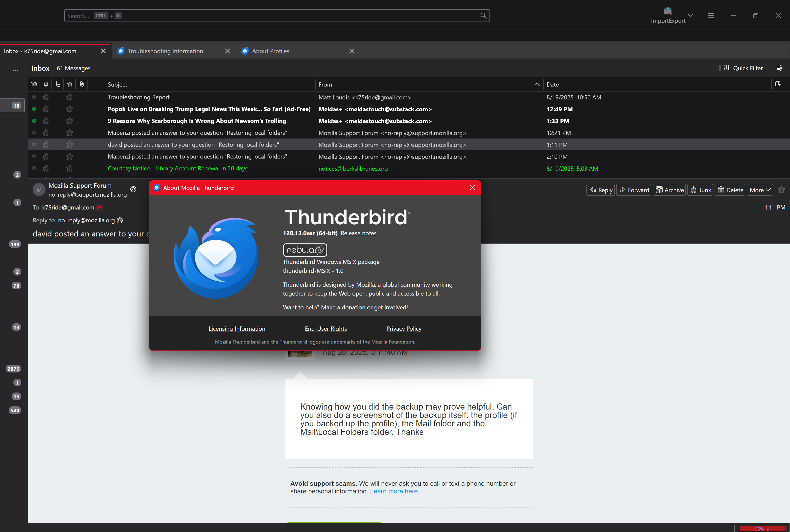This screenshot has height=532, width=790.
Task: Click inside the global Search field
Action: tap(271, 16)
